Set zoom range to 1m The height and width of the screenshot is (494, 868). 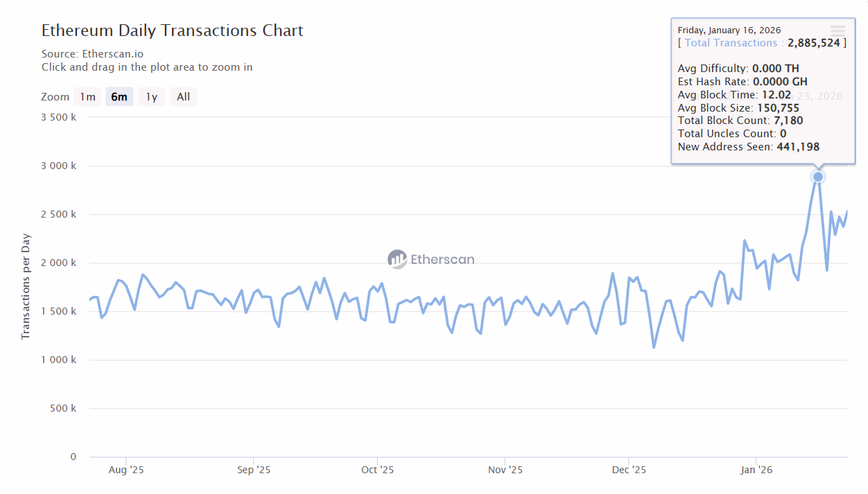87,97
